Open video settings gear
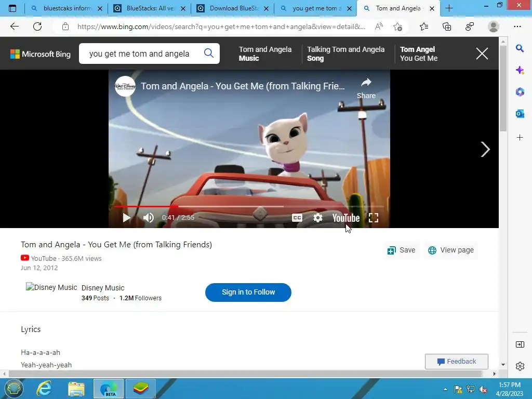This screenshot has height=399, width=532. (317, 218)
